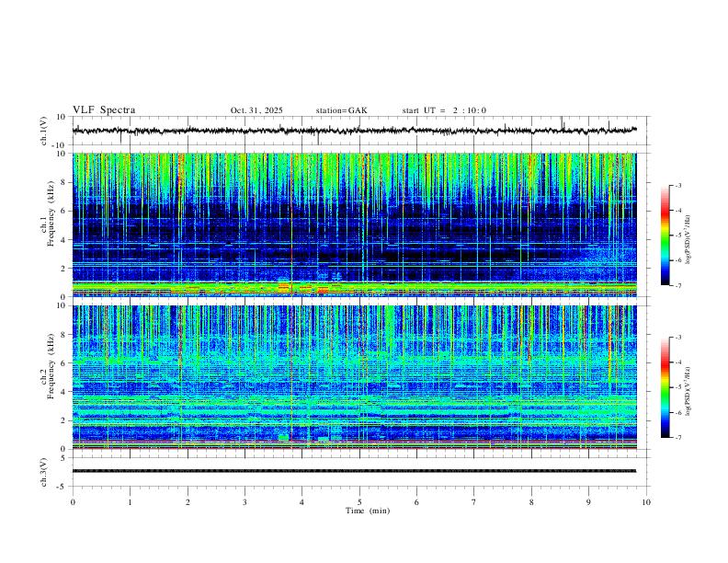Click the "-5" tick on ch.3(V) axis
The image size is (728, 563).
(63, 487)
